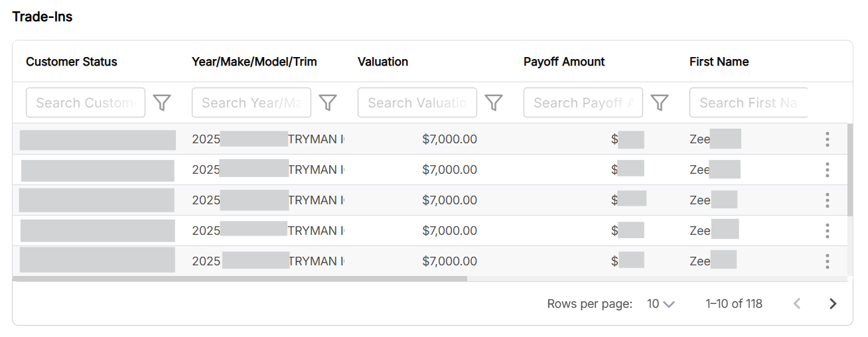Viewport: 868px width, 337px height.
Task: Open filter options for Customer Status column
Action: tap(162, 102)
